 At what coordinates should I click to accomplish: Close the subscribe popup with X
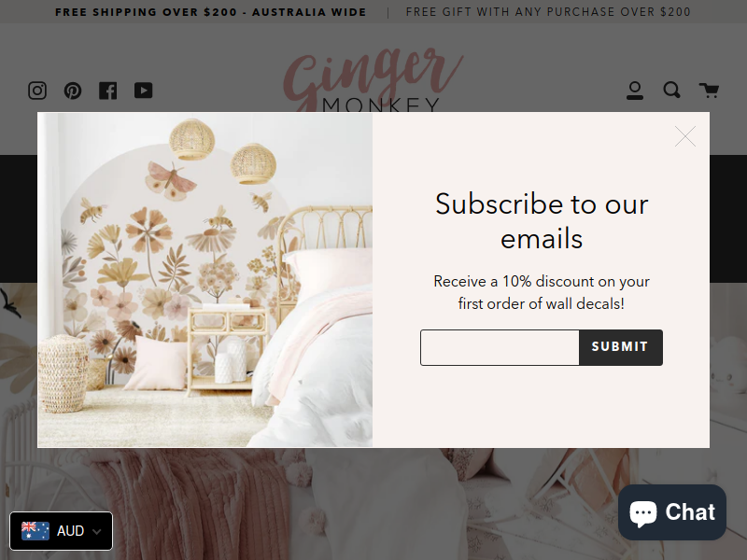[685, 136]
